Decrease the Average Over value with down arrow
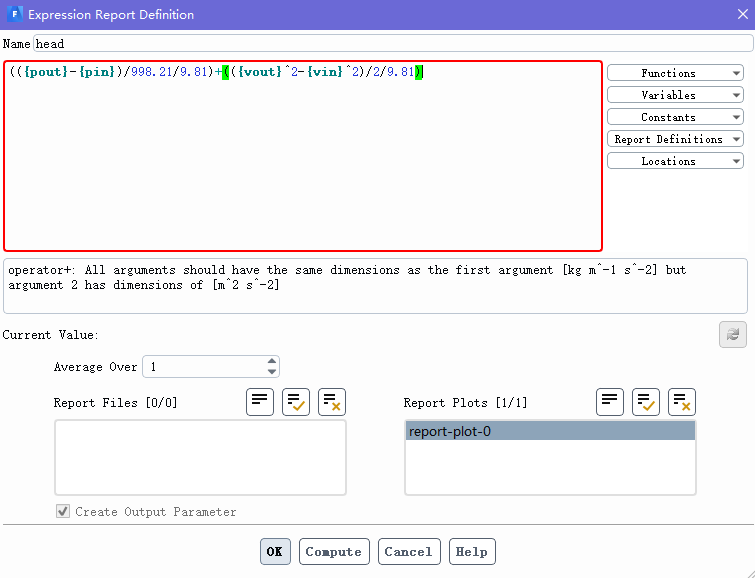This screenshot has height=578, width=755. coord(272,372)
